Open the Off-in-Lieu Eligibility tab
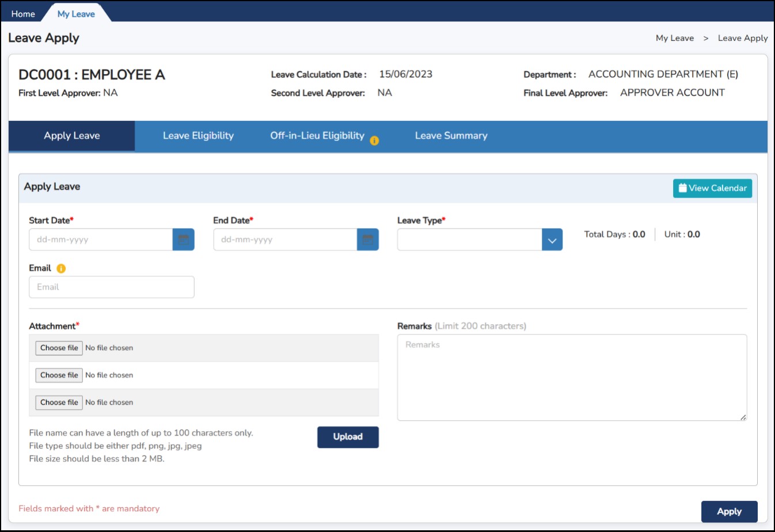The image size is (775, 532). coord(317,136)
